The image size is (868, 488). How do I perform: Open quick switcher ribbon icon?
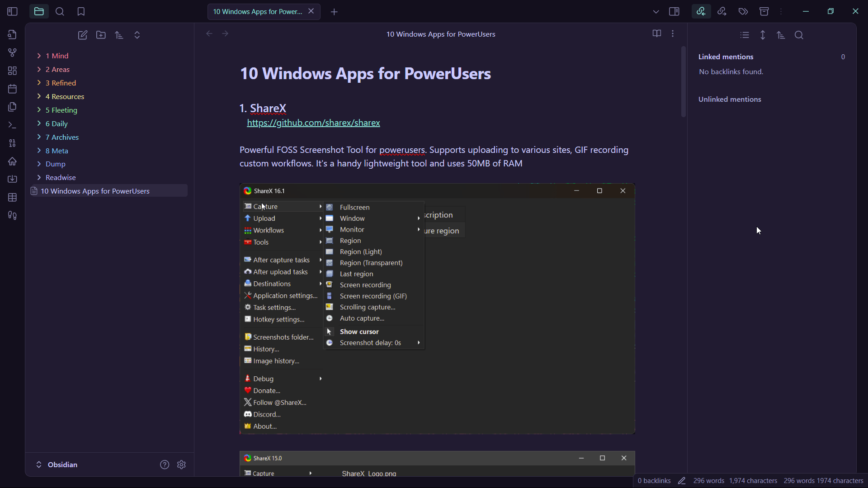point(12,35)
